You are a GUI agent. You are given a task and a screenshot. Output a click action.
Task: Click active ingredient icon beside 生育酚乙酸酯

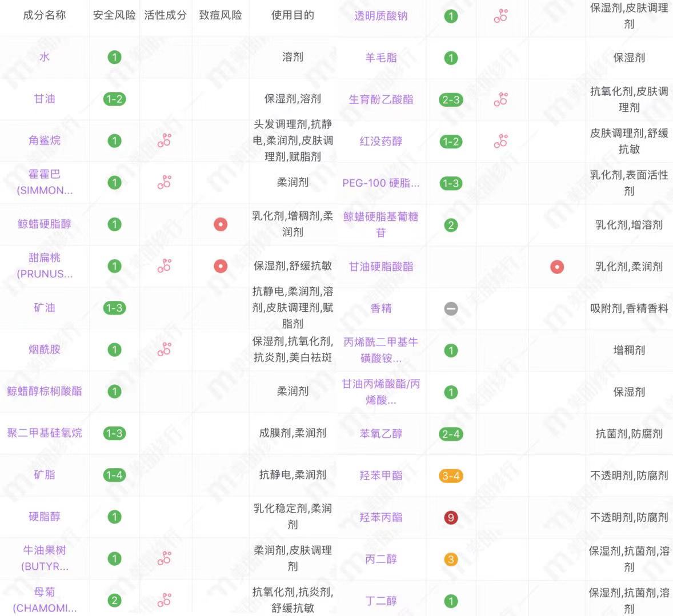(500, 99)
